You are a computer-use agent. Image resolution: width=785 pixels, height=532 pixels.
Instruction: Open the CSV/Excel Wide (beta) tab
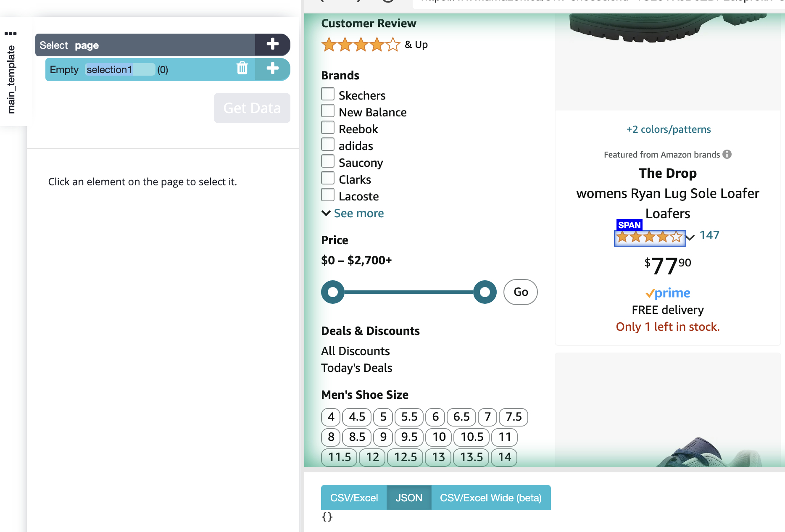tap(491, 498)
